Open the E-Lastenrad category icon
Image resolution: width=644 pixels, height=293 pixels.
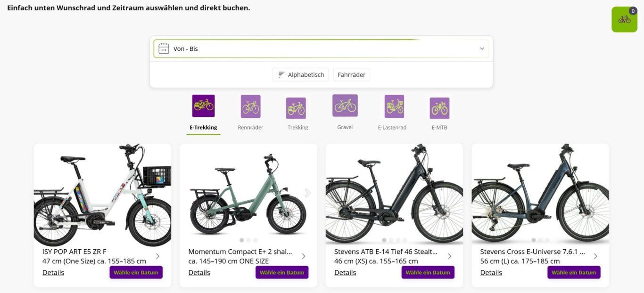tap(394, 106)
